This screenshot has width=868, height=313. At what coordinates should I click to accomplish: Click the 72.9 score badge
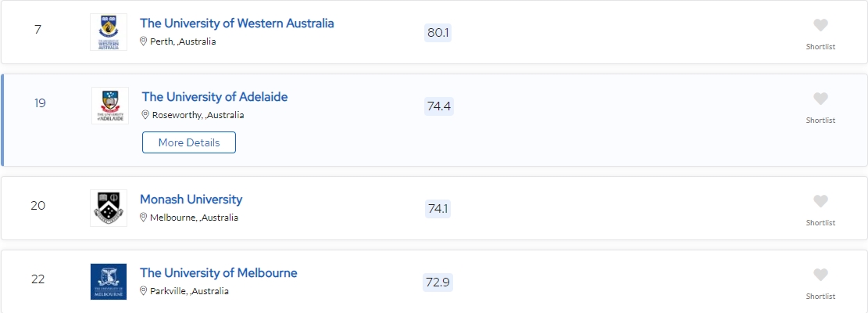pos(438,282)
